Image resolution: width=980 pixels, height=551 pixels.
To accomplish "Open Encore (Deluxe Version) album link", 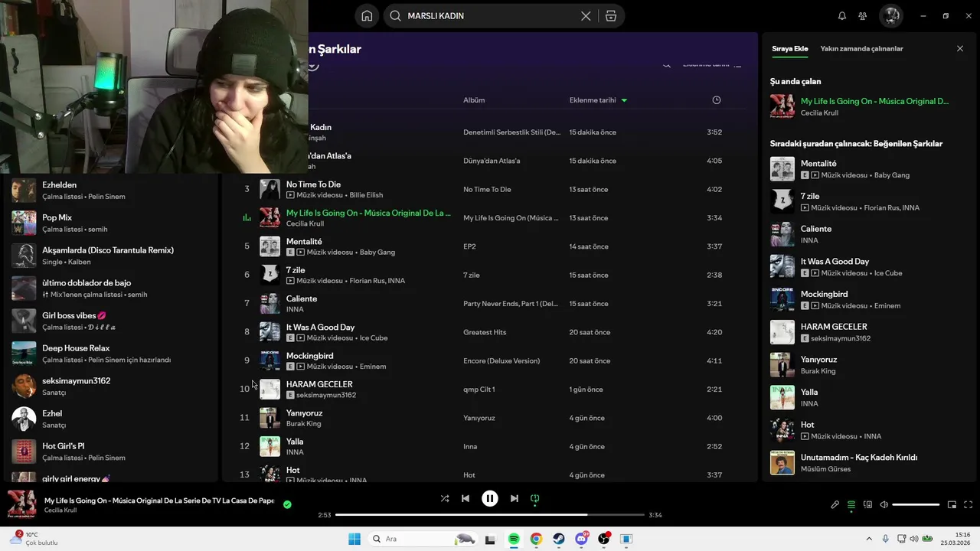I will click(x=501, y=360).
